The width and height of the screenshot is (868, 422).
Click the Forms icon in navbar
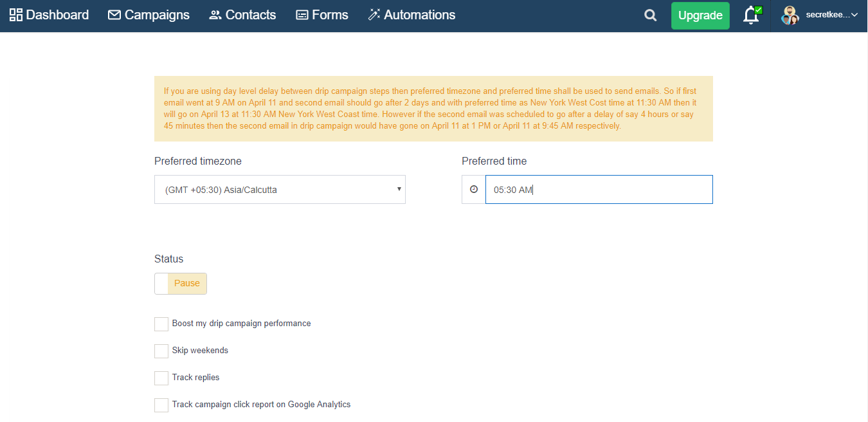[302, 15]
